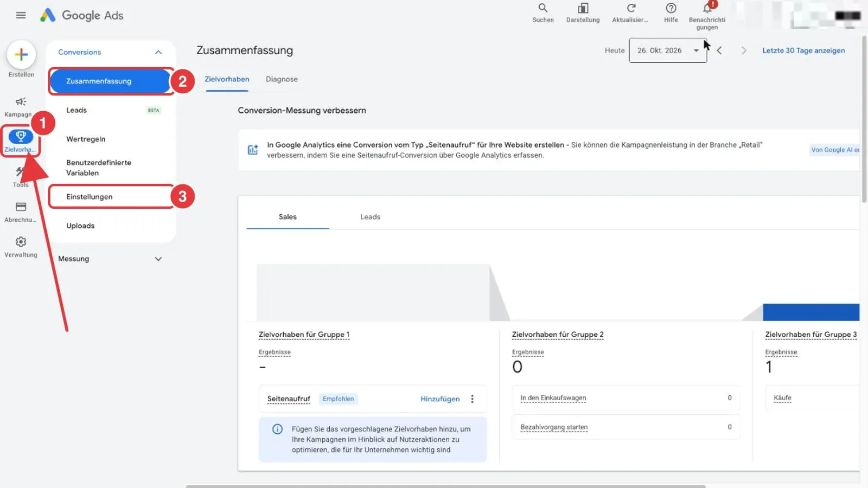Image resolution: width=868 pixels, height=488 pixels.
Task: Click the Seitenaufruf goal label
Action: (289, 399)
